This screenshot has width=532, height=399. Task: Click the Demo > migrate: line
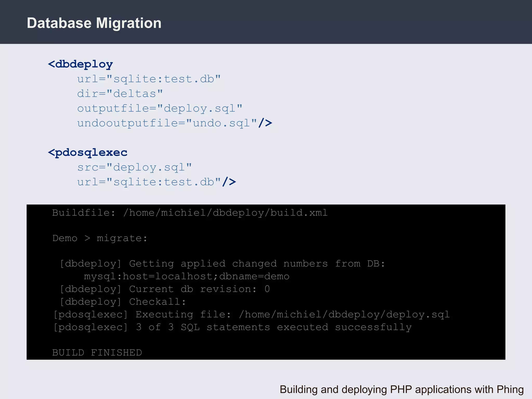click(100, 238)
